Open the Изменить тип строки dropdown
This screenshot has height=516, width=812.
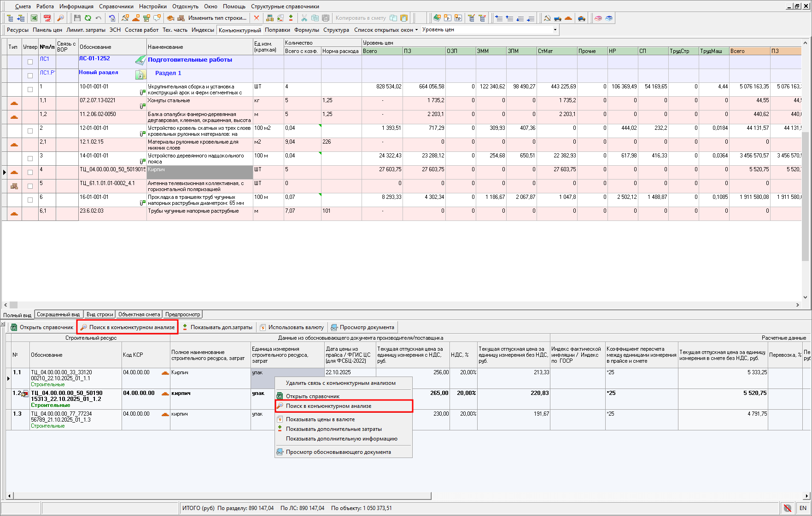click(217, 18)
